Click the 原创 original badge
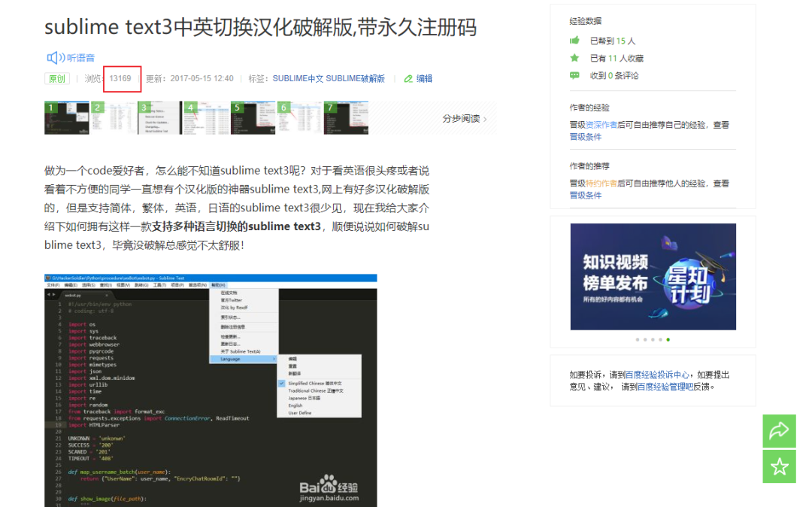812x507 pixels. point(56,78)
